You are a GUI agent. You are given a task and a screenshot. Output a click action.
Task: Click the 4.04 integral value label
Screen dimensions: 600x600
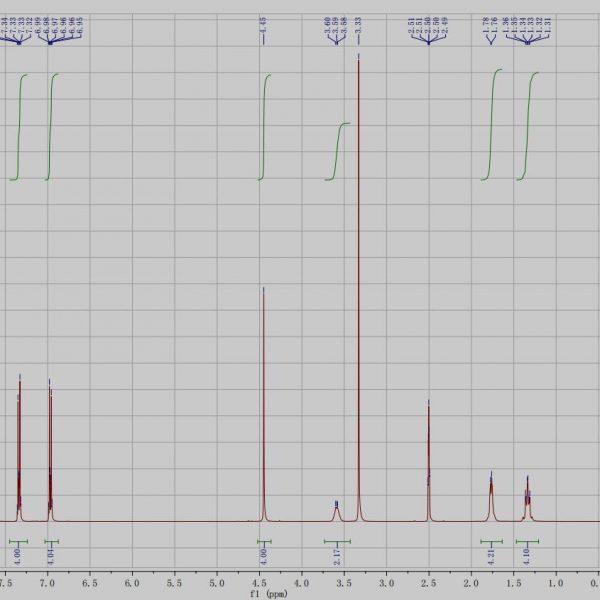(50, 554)
